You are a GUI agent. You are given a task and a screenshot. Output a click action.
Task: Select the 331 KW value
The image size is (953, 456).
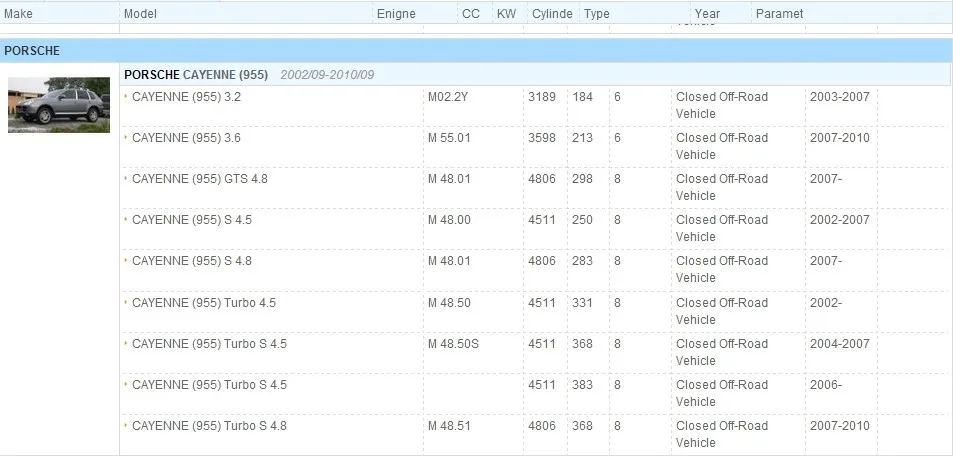coord(582,303)
